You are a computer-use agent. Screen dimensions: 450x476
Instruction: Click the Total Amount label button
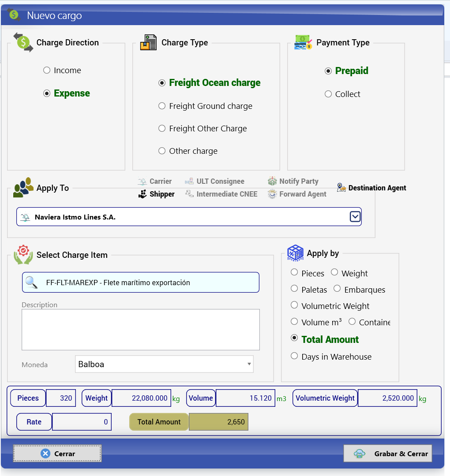159,422
